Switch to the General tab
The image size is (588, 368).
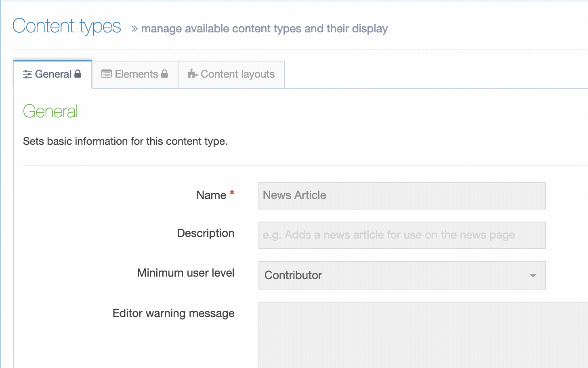(x=52, y=74)
